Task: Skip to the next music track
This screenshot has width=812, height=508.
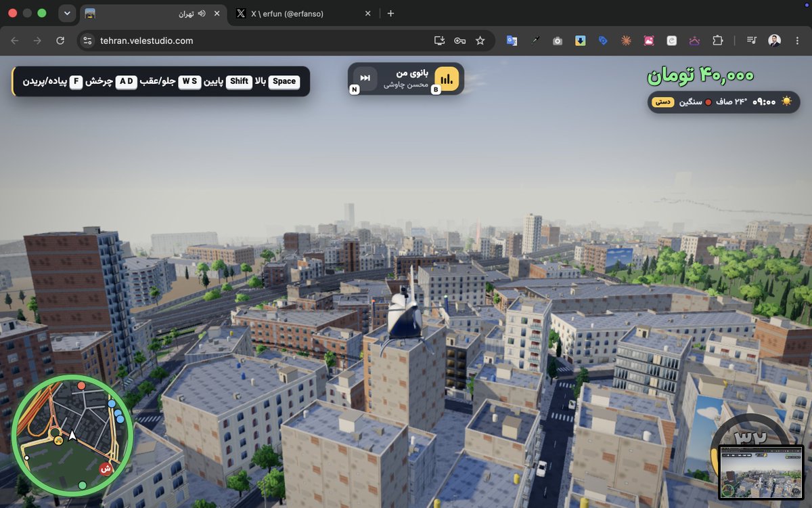Action: [x=365, y=78]
